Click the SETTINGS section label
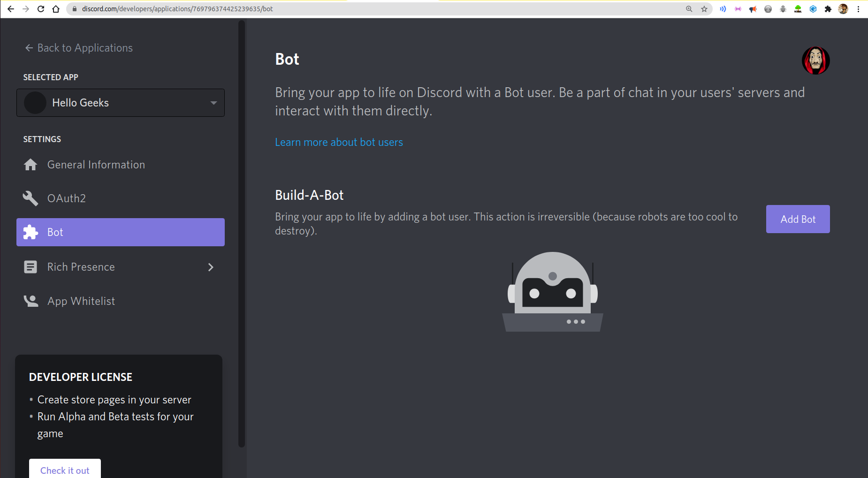 42,139
